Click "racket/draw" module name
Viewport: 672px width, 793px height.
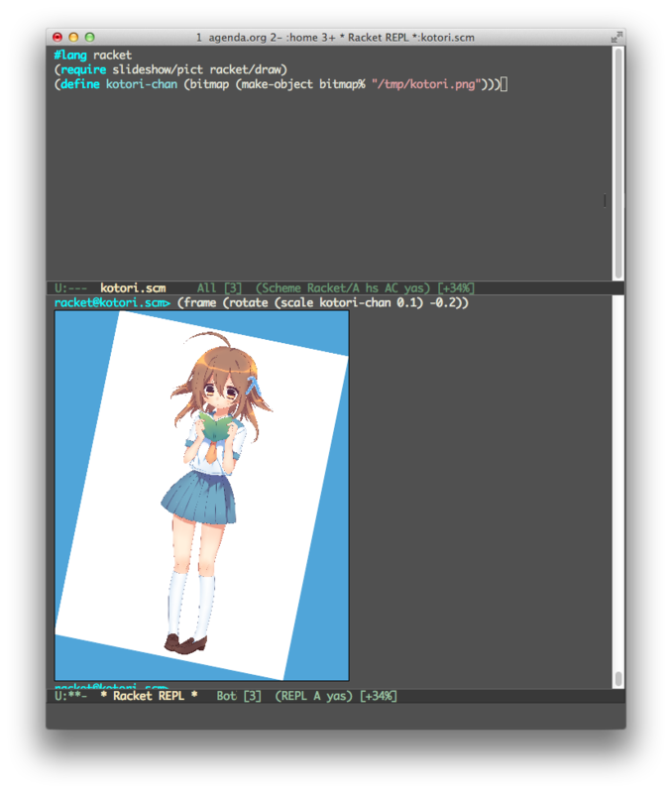tap(245, 69)
